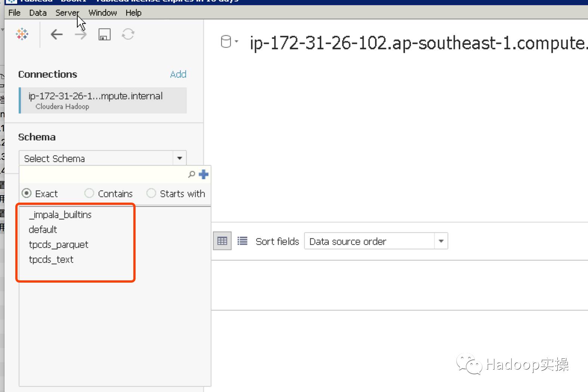Select the Starts with radio button
Screen dimensions: 588x392
click(x=151, y=193)
